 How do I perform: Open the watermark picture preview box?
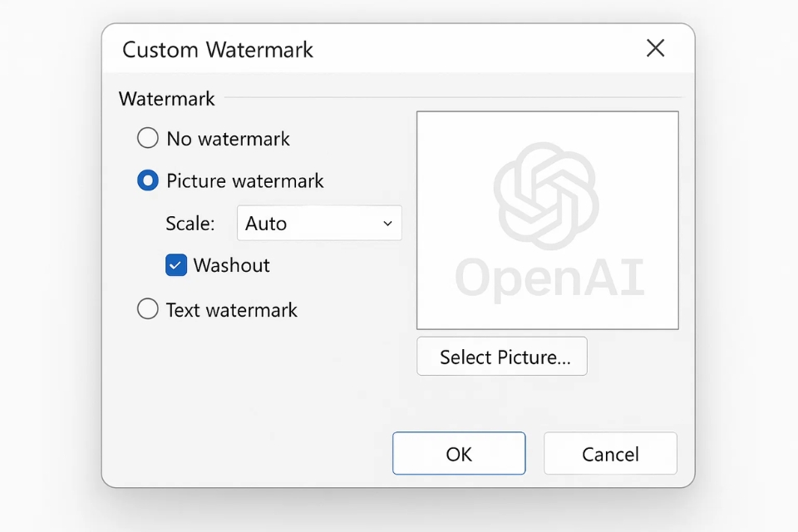pyautogui.click(x=547, y=219)
